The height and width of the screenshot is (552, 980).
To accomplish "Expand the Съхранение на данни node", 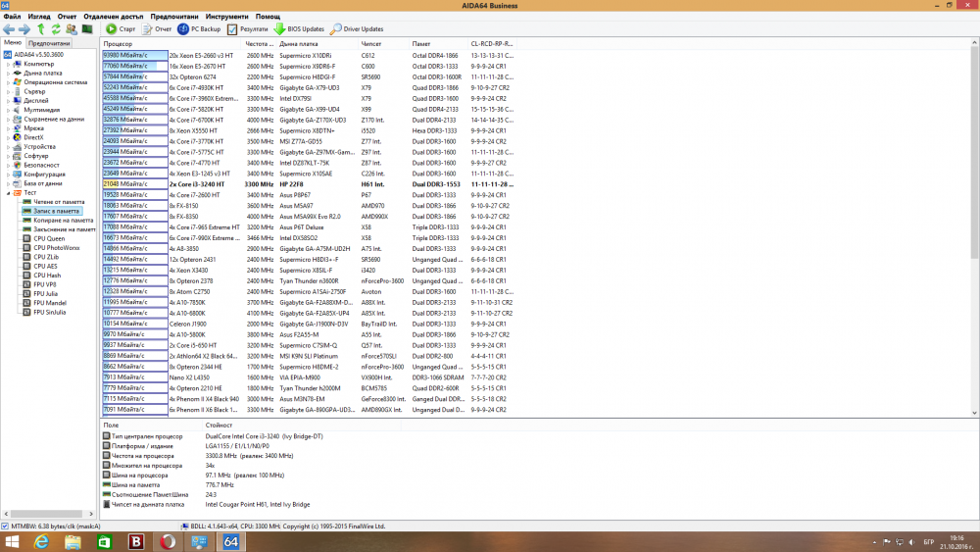I will click(8, 119).
